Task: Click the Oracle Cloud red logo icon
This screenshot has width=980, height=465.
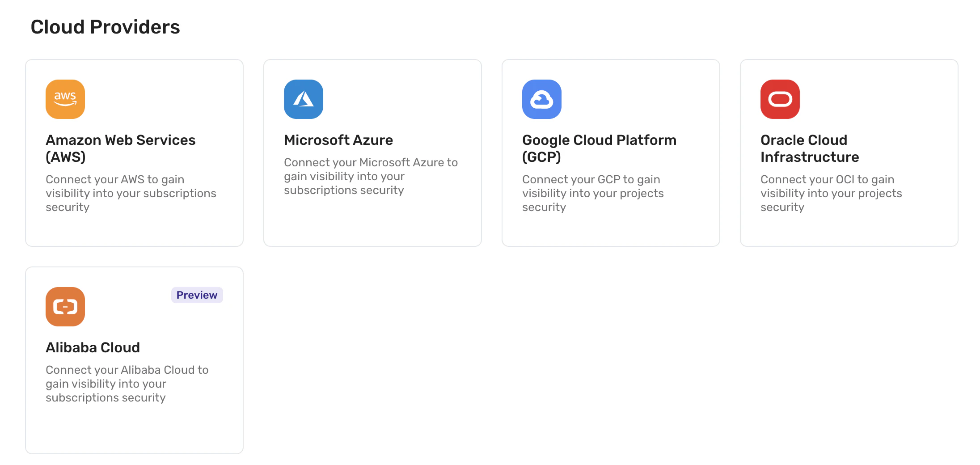Action: (780, 99)
